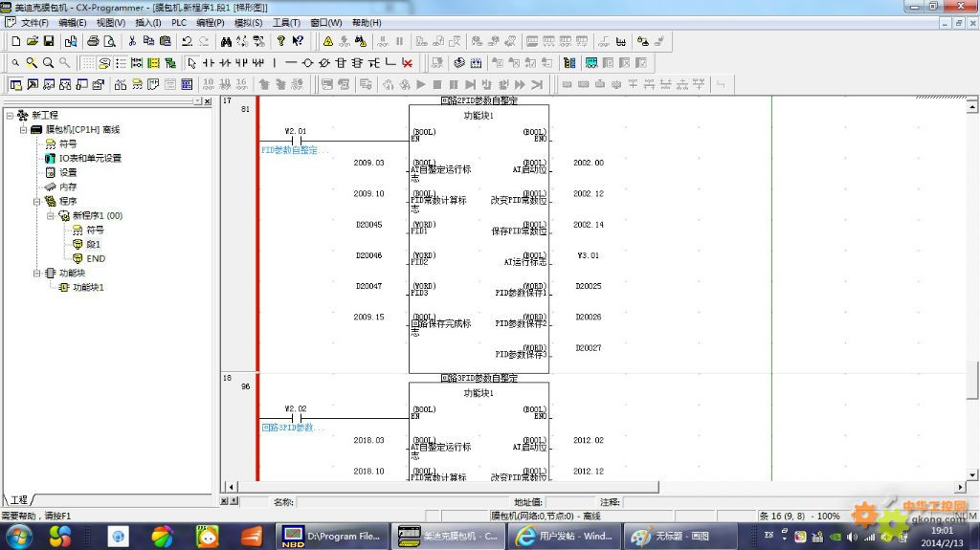The height and width of the screenshot is (550, 980).
Task: Insert new closed contact OR
Action: pos(257,63)
